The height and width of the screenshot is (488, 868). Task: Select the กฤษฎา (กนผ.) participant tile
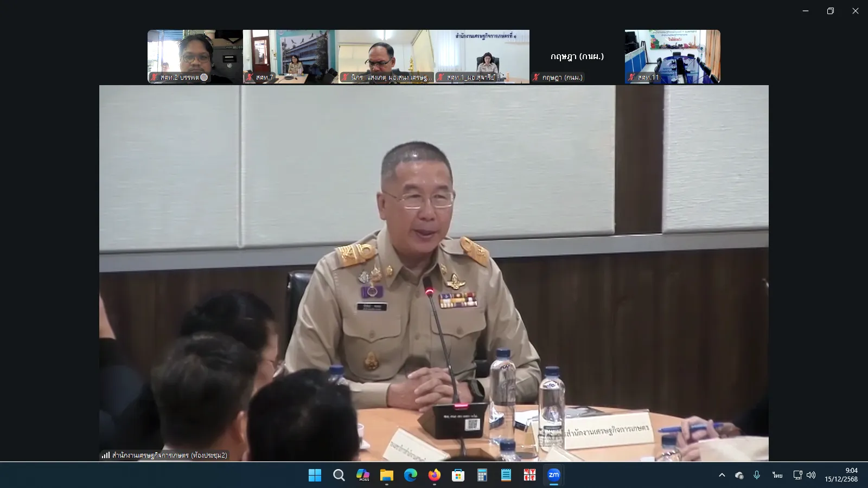point(577,56)
